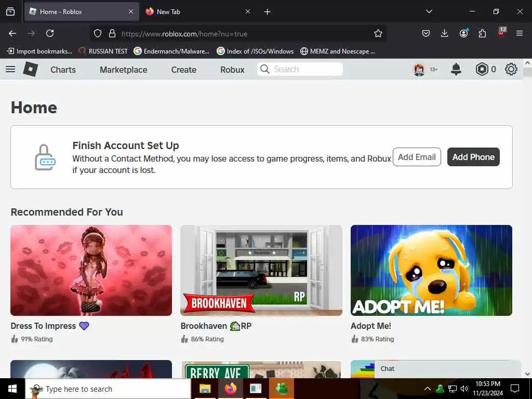Viewport: 532px width, 399px height.
Task: Switch to the Home - Roblox tab
Action: click(x=82, y=11)
